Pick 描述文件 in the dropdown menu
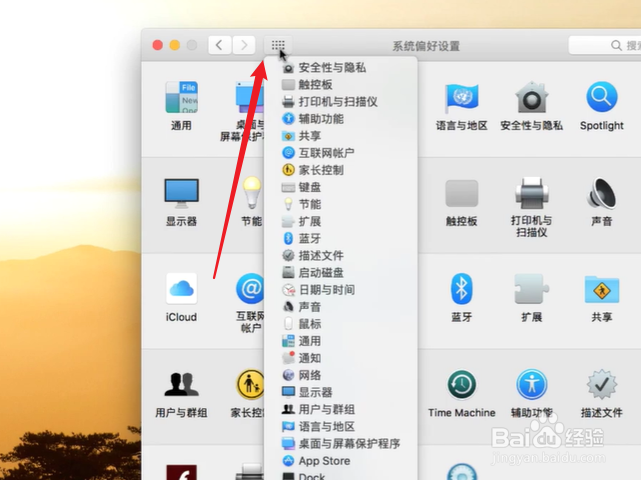The image size is (641, 480). point(341,256)
